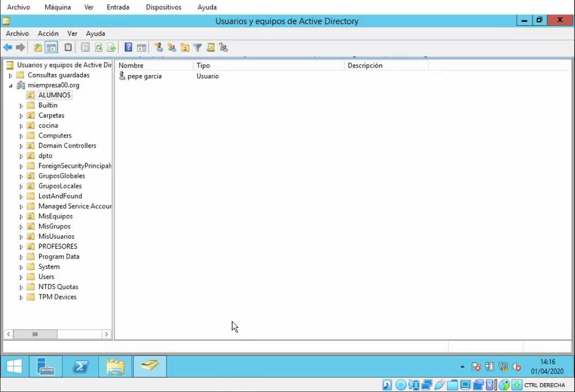575x392 pixels.
Task: Sort by the Nombre column header
Action: tap(154, 65)
